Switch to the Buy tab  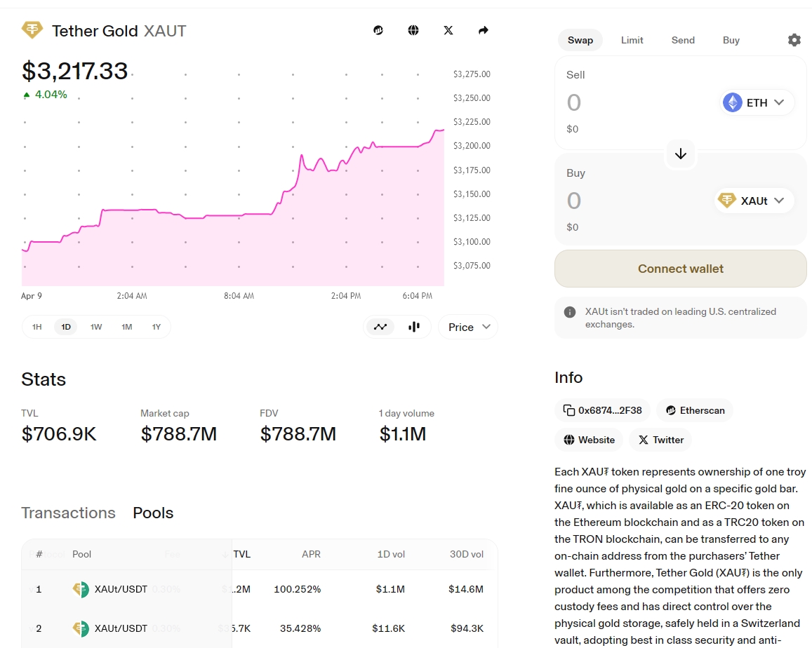coord(731,40)
